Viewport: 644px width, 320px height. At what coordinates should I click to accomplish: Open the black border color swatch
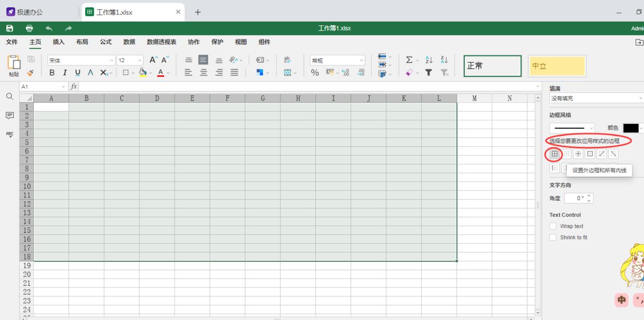point(630,128)
